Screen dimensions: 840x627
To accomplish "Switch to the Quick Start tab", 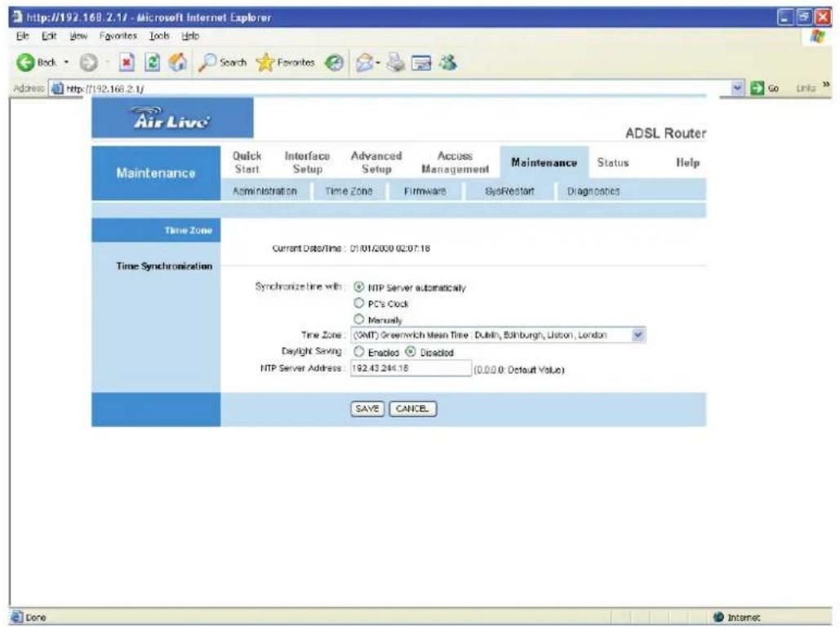I will click(x=247, y=162).
